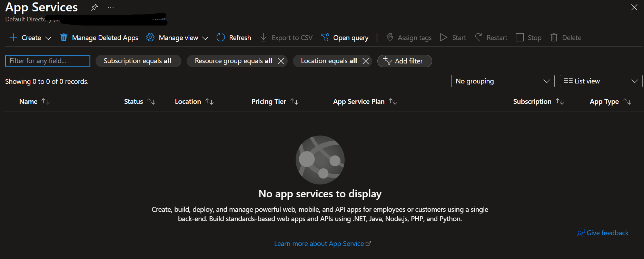Click the Restart button
Viewport: 644px width, 259px height.
pyautogui.click(x=491, y=38)
